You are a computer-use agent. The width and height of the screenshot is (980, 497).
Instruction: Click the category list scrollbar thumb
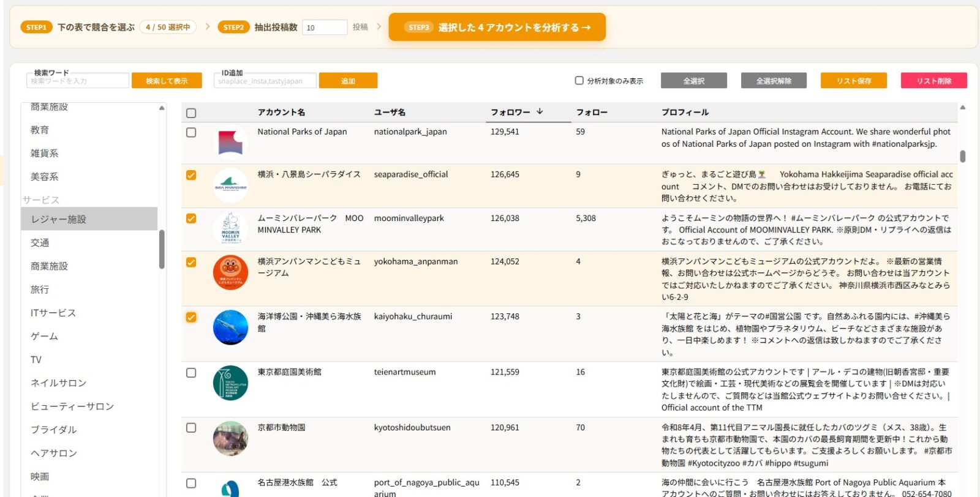tap(162, 249)
